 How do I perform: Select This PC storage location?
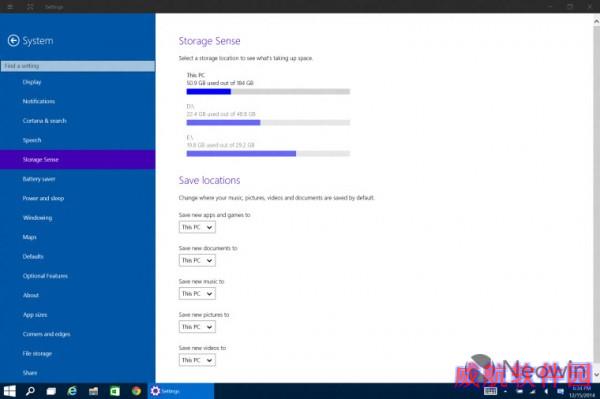click(268, 83)
